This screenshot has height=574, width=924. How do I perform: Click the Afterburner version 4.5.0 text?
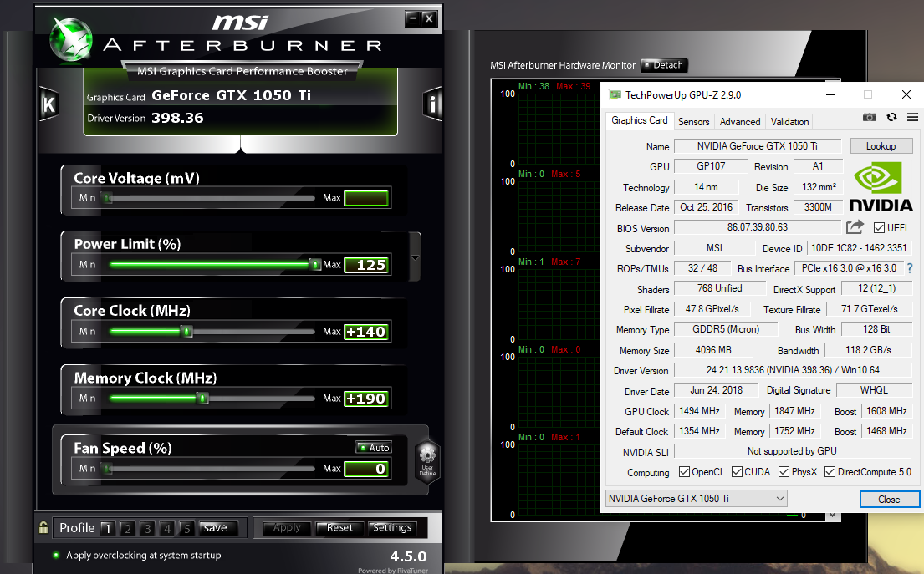(x=408, y=556)
